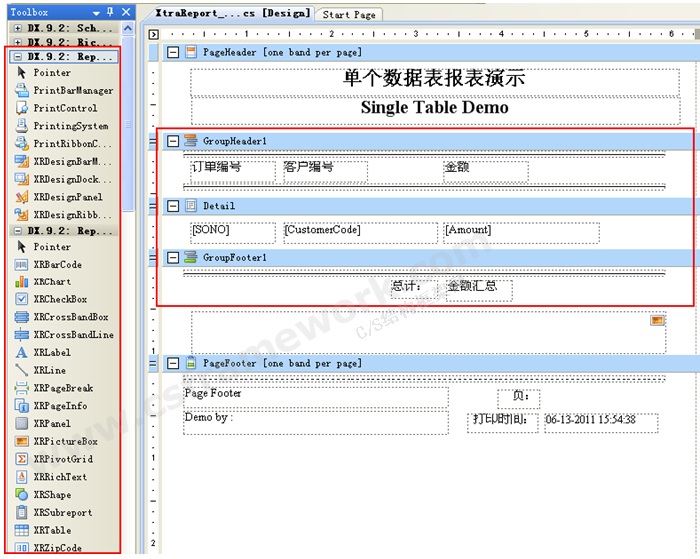Open the Toolbox window position dropdown
The width and height of the screenshot is (700, 559).
pos(95,12)
